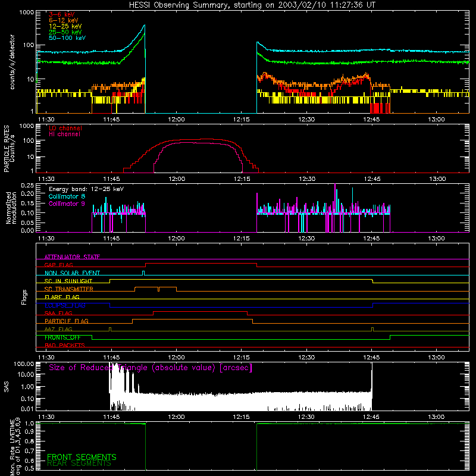Viewport: 476px width, 476px height.
Task: Click the AAZ FLAG pulse near 11:45
Action: click(x=110, y=329)
